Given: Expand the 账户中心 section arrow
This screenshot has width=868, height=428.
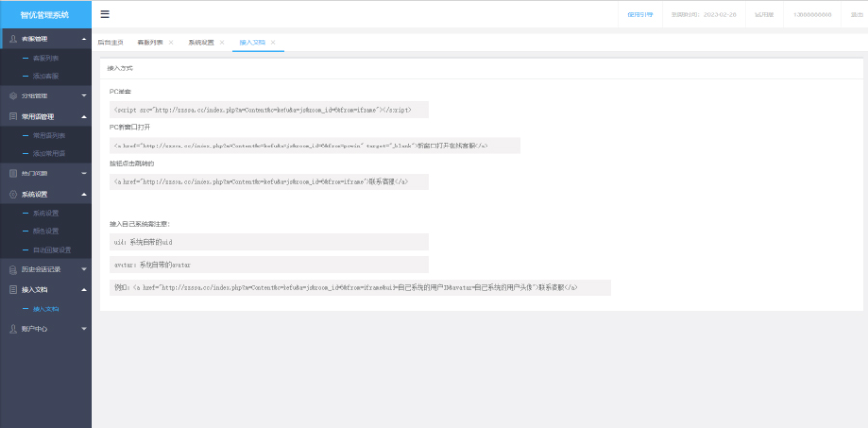Looking at the screenshot, I should (84, 329).
